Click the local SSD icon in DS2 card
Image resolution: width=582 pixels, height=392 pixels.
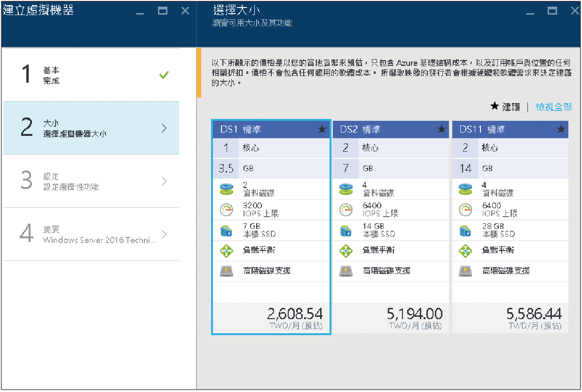346,230
